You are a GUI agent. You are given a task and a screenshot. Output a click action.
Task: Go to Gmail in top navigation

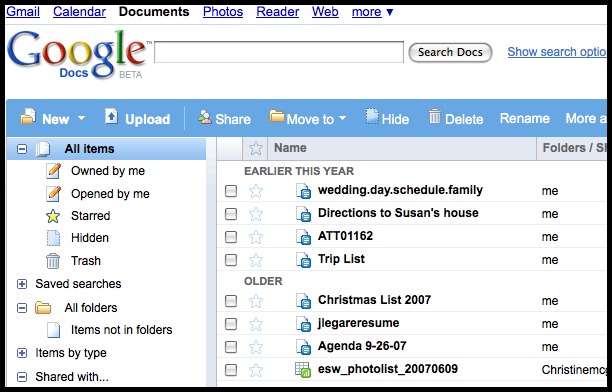click(23, 12)
